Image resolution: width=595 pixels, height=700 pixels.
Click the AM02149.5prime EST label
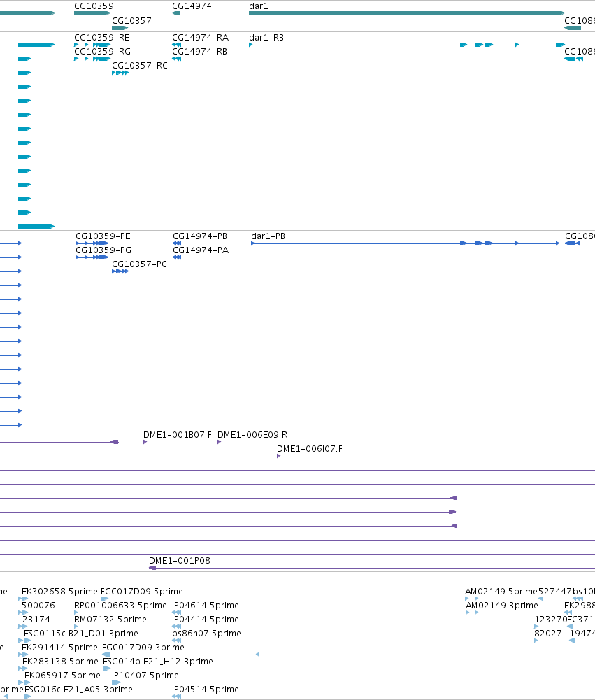[501, 592]
